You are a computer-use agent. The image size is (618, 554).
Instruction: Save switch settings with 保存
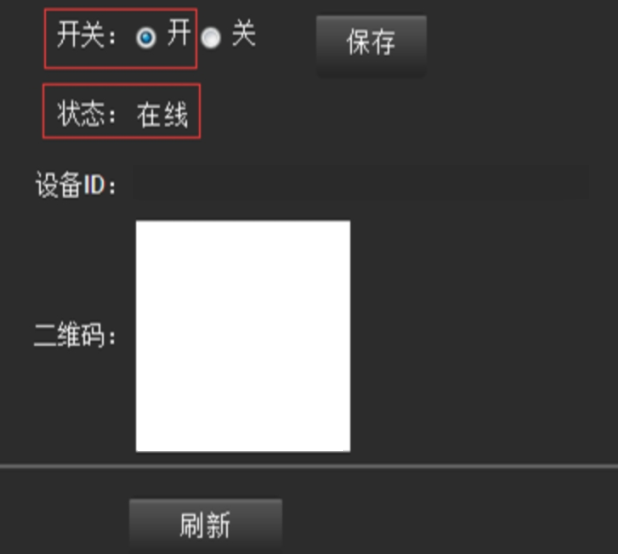pos(371,45)
